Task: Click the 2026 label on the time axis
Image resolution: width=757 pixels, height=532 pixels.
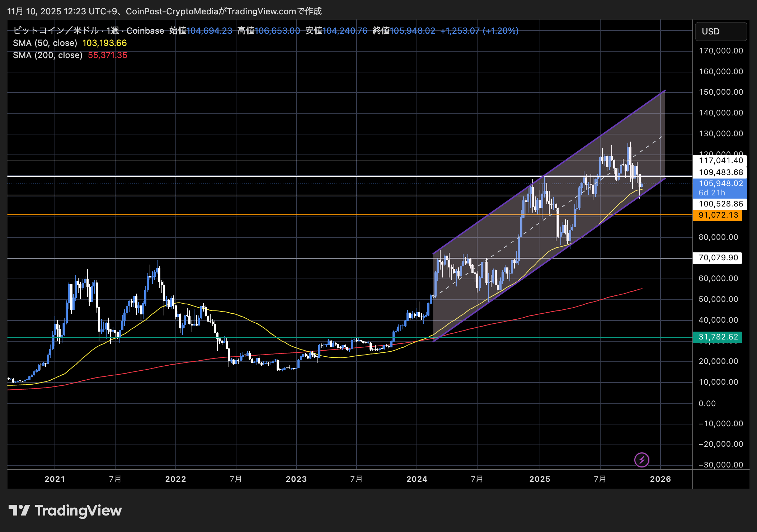Action: point(660,479)
